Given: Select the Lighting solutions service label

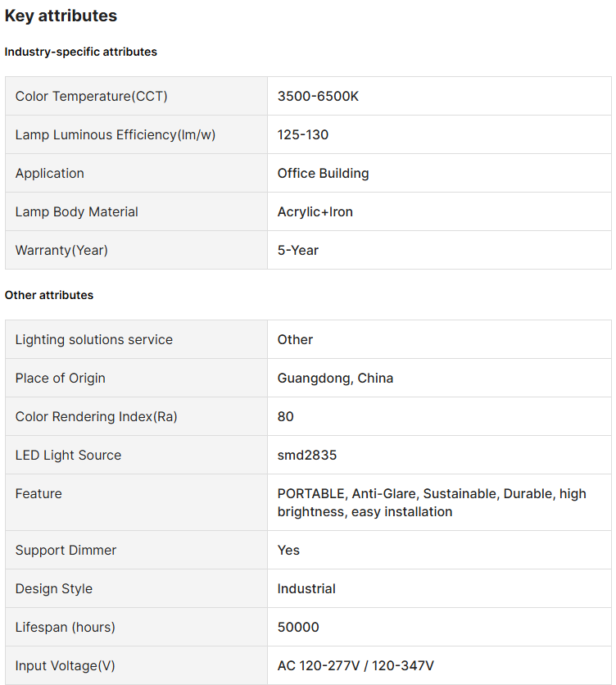Looking at the screenshot, I should [x=93, y=340].
